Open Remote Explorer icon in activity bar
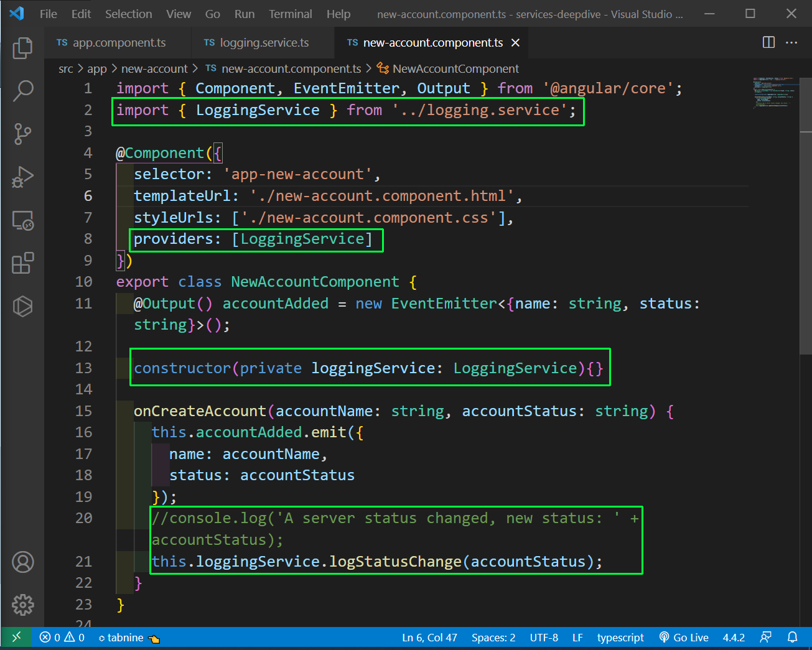Image resolution: width=812 pixels, height=650 pixels. pyautogui.click(x=22, y=220)
